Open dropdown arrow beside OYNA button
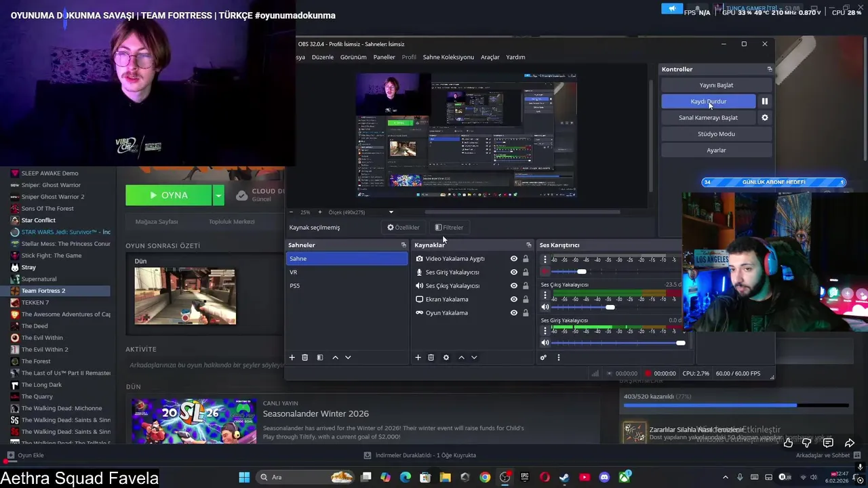 click(x=218, y=195)
